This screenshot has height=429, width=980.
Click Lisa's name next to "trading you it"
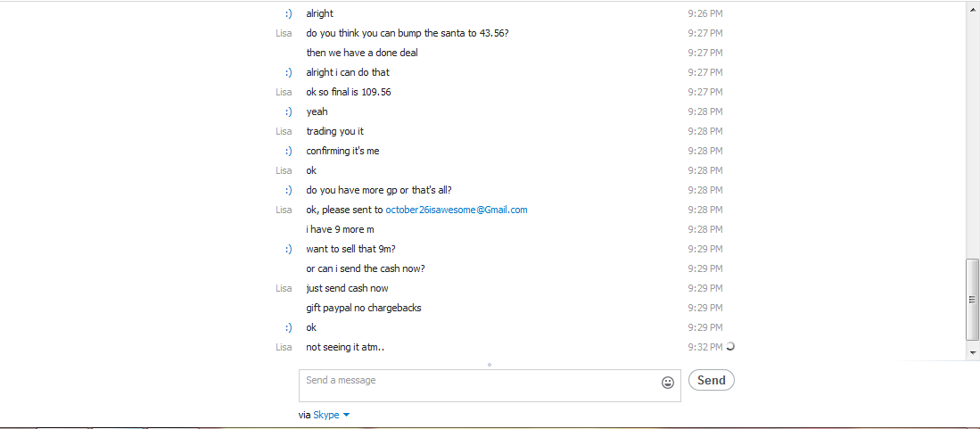point(284,131)
